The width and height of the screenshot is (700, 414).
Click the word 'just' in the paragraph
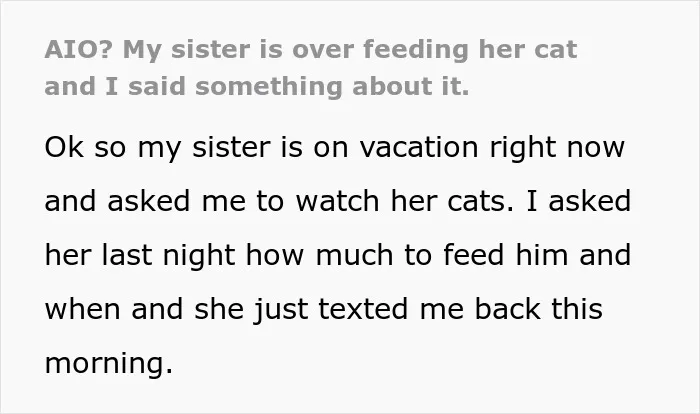[x=281, y=311]
